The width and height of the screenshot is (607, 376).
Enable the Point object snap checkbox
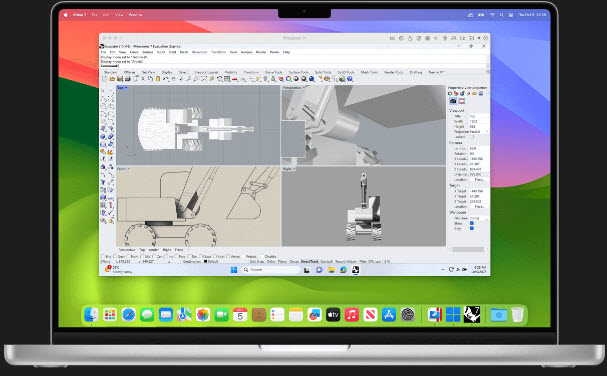129,256
